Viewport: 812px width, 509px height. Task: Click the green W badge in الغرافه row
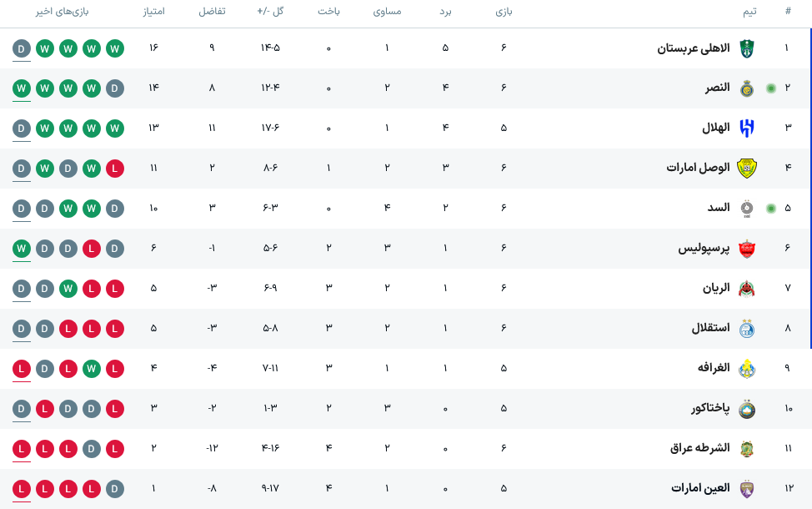(92, 369)
